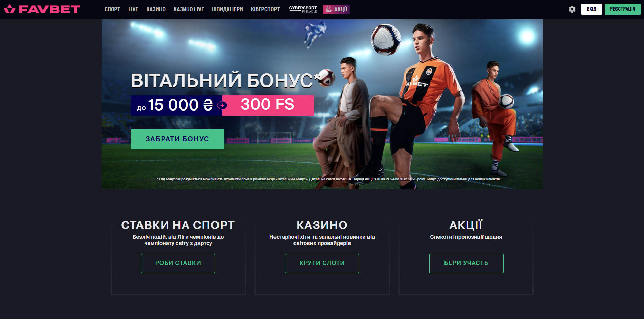Click КРУТИ СЛОТИ button
Viewport: 644px width, 319px height.
[322, 263]
